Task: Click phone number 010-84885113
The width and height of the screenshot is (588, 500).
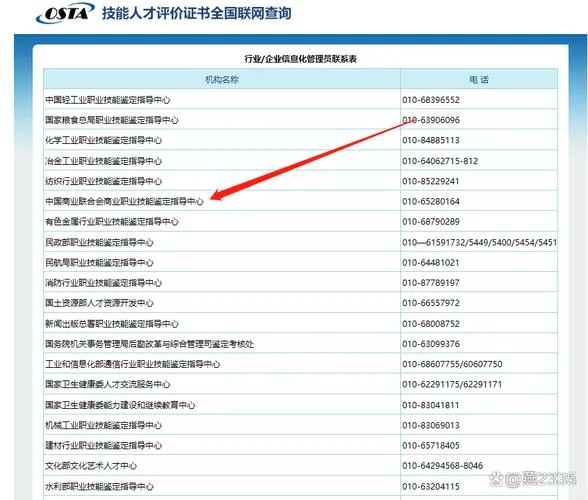Action: (431, 141)
